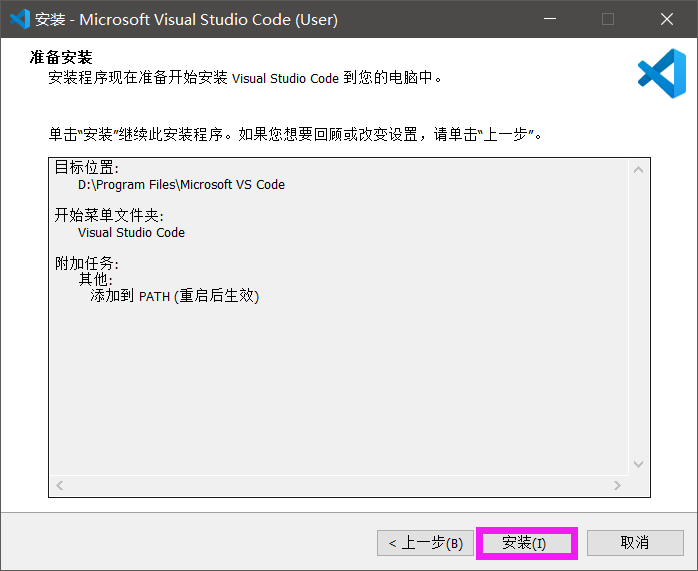Click the window title '安装 - Microsoft Visual Studio Code (User)'

[x=187, y=20]
